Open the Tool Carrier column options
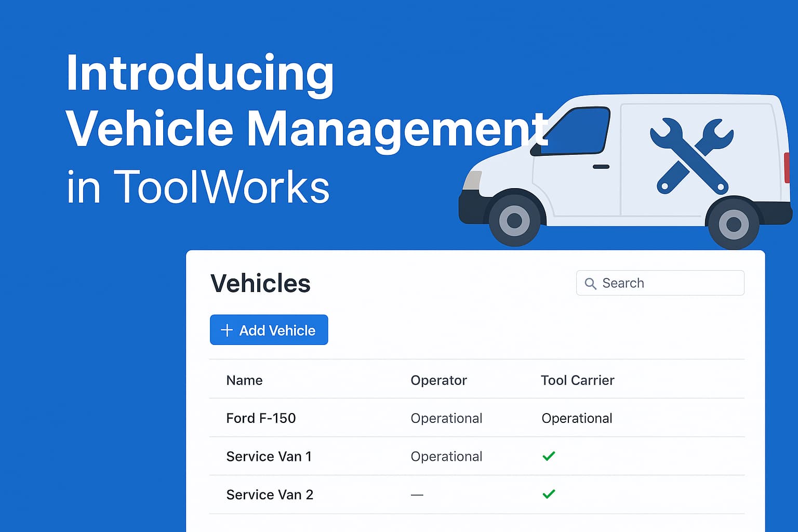The width and height of the screenshot is (798, 532). coord(578,380)
